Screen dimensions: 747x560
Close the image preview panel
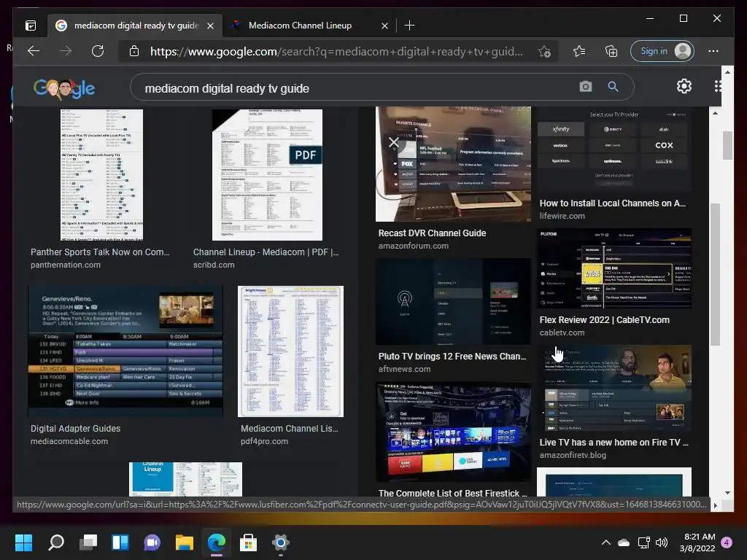coord(393,142)
